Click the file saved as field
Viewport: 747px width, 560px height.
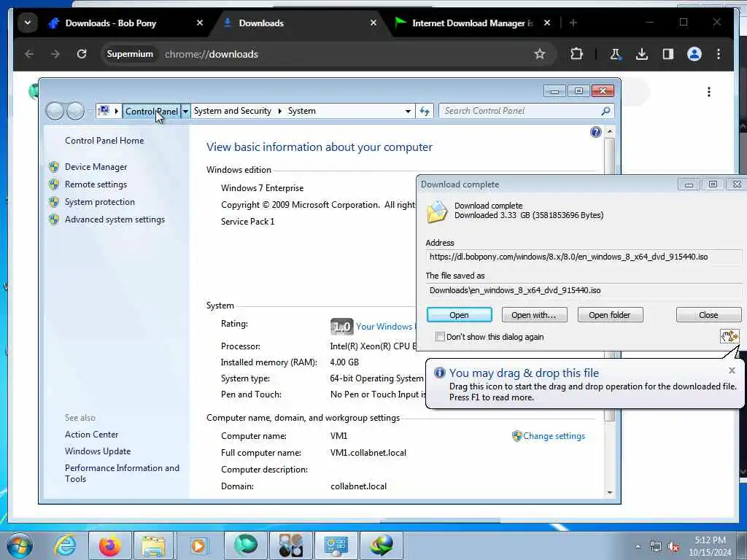583,290
